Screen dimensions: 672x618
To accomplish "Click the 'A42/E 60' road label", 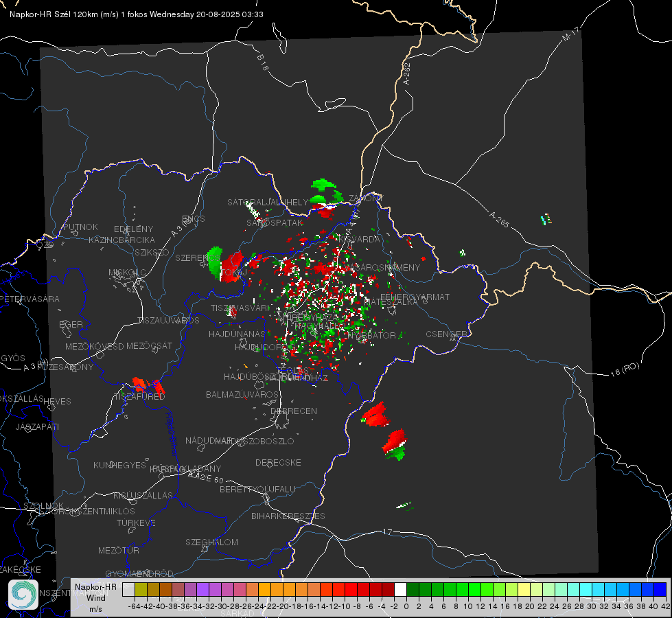I will 206,477.
